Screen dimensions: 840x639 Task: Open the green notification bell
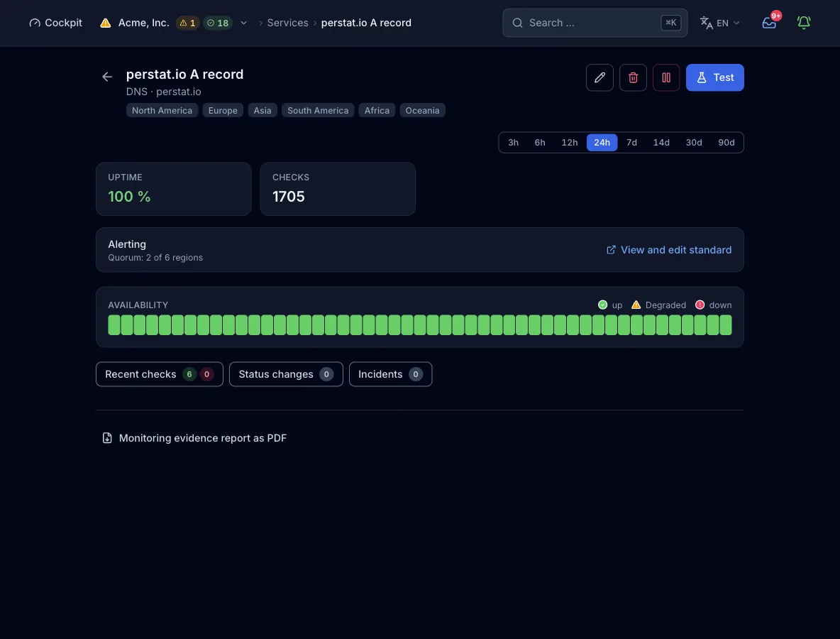click(x=804, y=23)
